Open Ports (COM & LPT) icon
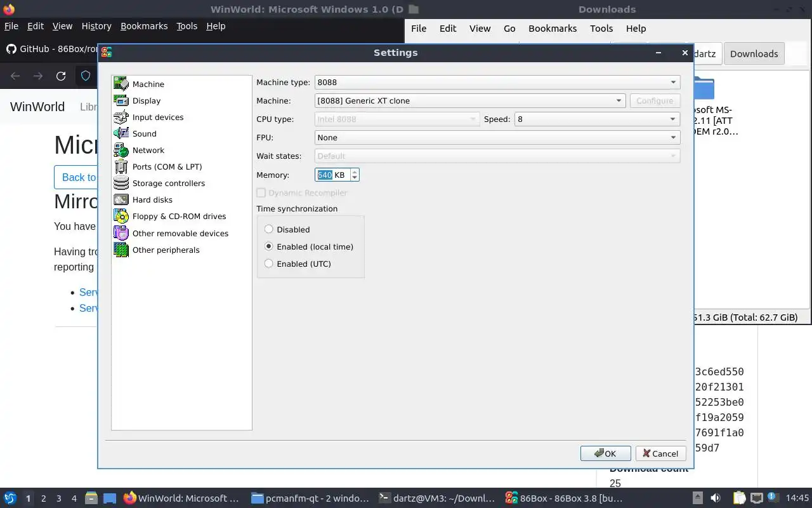The width and height of the screenshot is (812, 508). click(121, 166)
